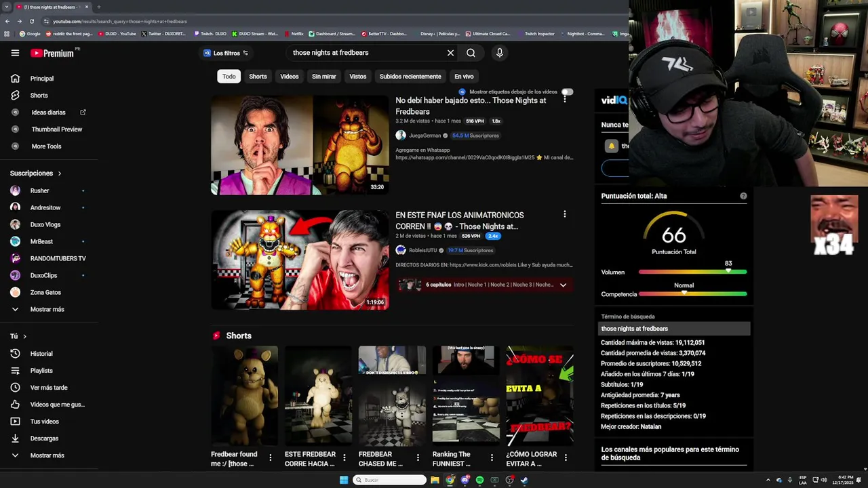Open RANDOMTUBERS TV subscription
The width and height of the screenshot is (868, 488).
click(x=58, y=259)
